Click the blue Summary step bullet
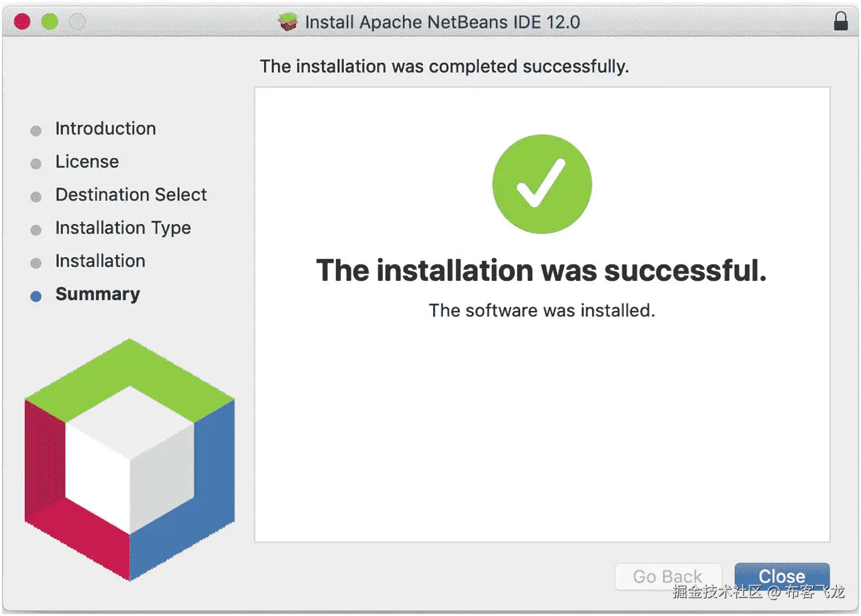 pyautogui.click(x=36, y=296)
